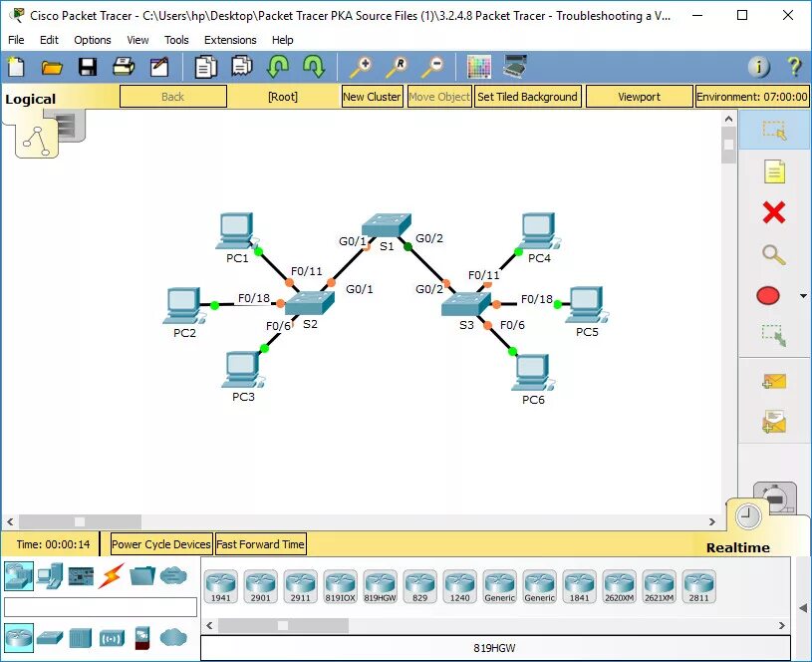Select the Connections lightning bolt icon
Viewport: 812px width, 662px height.
pos(112,576)
